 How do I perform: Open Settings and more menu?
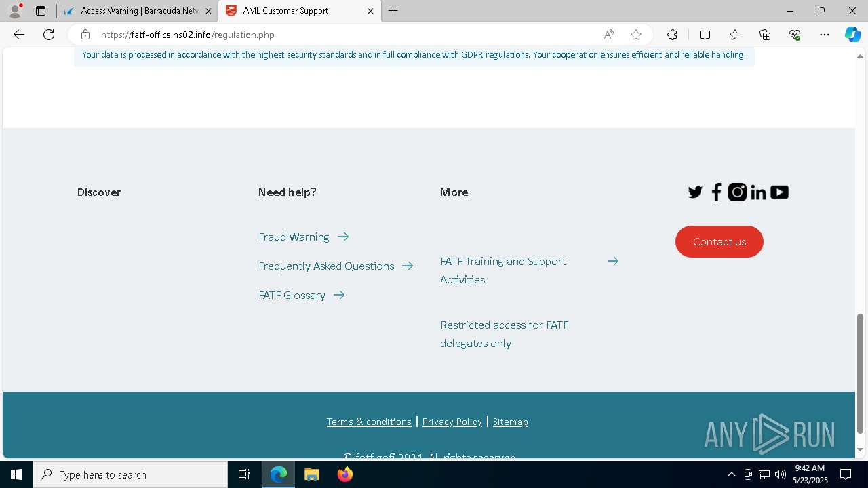[x=825, y=35]
